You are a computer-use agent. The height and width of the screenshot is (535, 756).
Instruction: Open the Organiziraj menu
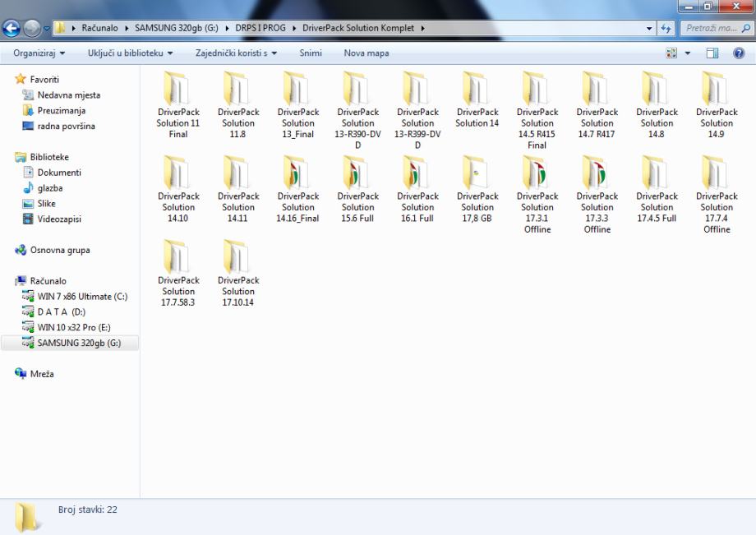pos(39,53)
